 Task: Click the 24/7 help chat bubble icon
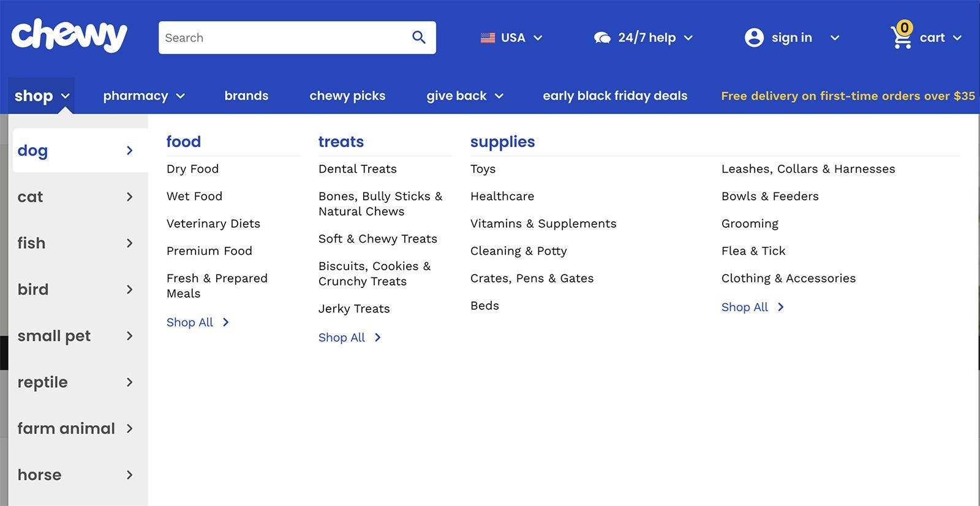pyautogui.click(x=602, y=38)
